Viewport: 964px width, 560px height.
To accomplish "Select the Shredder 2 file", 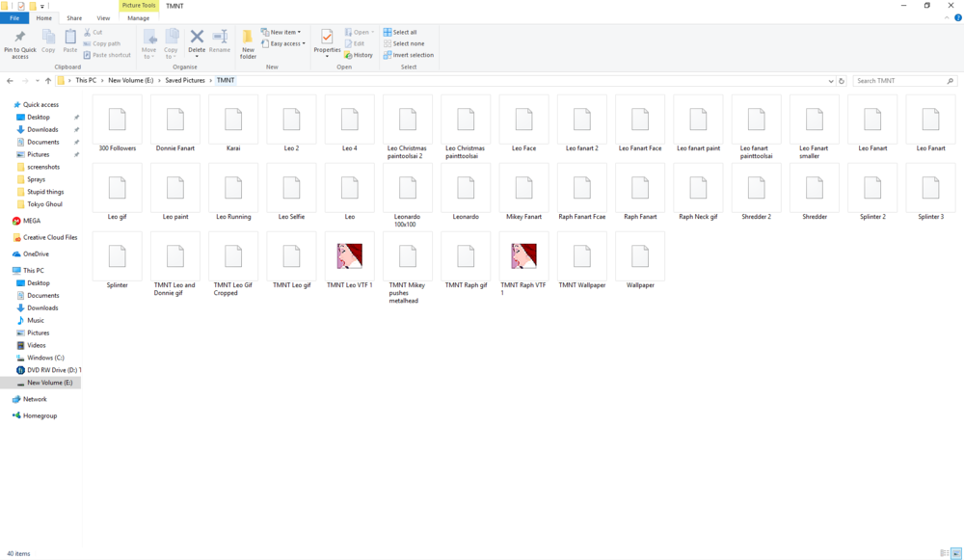I will tap(756, 193).
